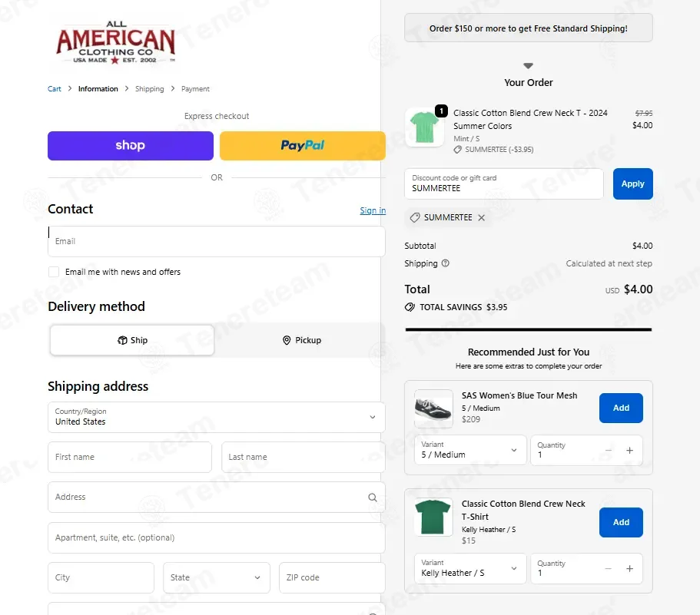Image resolution: width=700 pixels, height=615 pixels.
Task: Remove the SUMMERTEE discount tag
Action: coord(481,217)
